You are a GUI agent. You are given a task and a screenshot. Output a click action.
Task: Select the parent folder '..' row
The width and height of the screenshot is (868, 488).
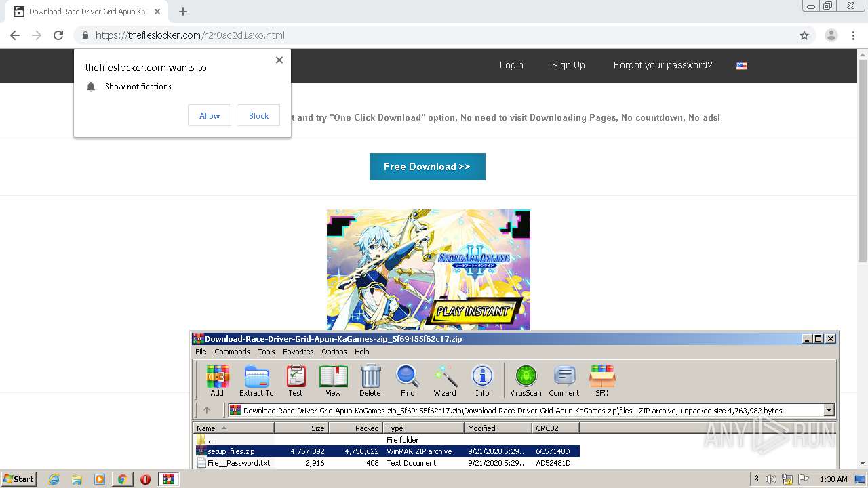point(387,440)
